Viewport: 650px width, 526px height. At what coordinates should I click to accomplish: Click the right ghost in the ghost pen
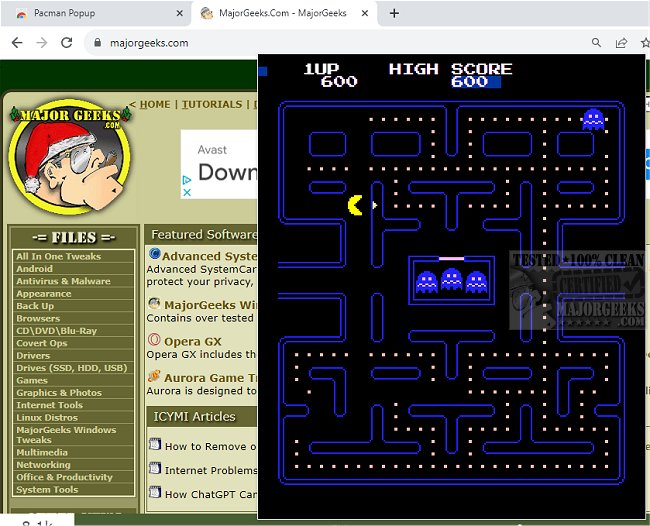tap(476, 282)
